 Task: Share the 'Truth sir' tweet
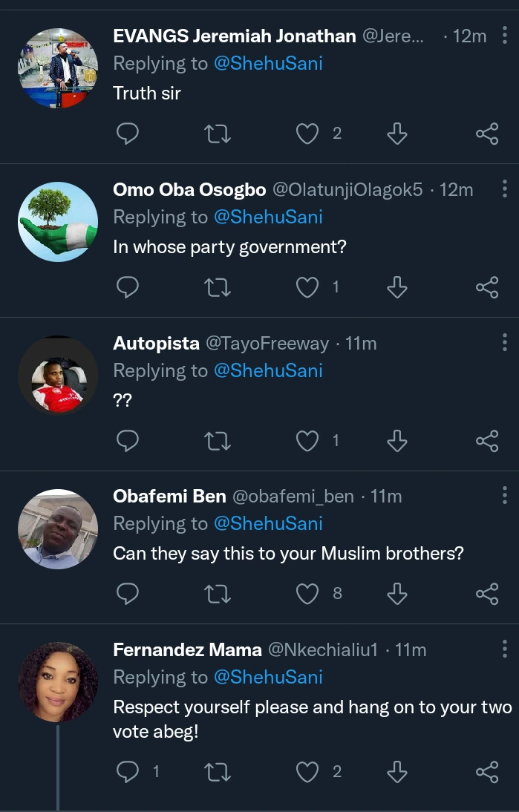tap(486, 134)
